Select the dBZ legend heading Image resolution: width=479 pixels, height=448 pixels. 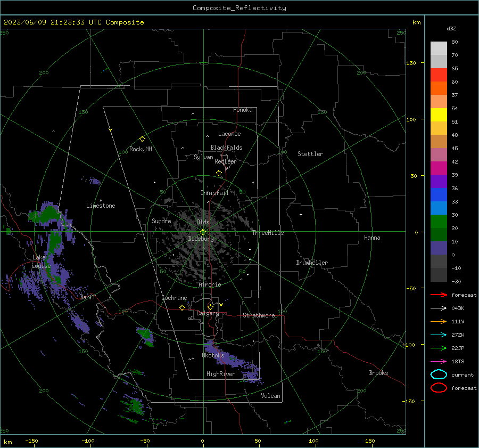(x=451, y=28)
